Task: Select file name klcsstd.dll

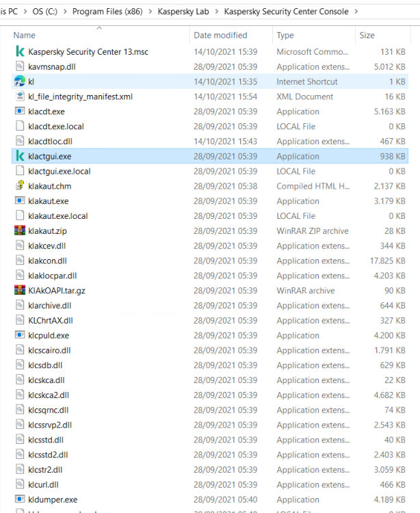Action: 46,440
